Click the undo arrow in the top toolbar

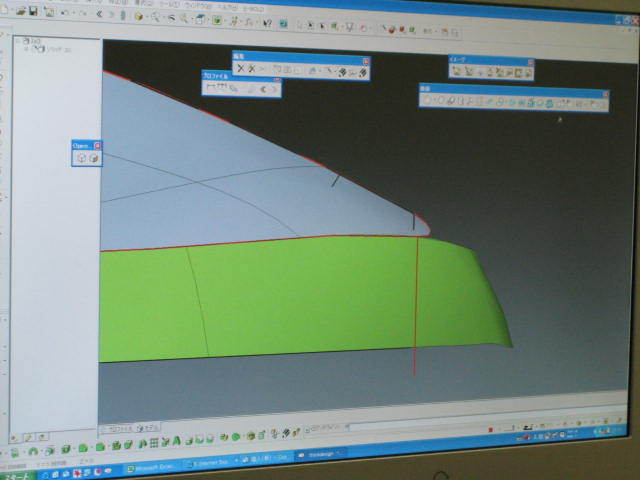(x=64, y=13)
